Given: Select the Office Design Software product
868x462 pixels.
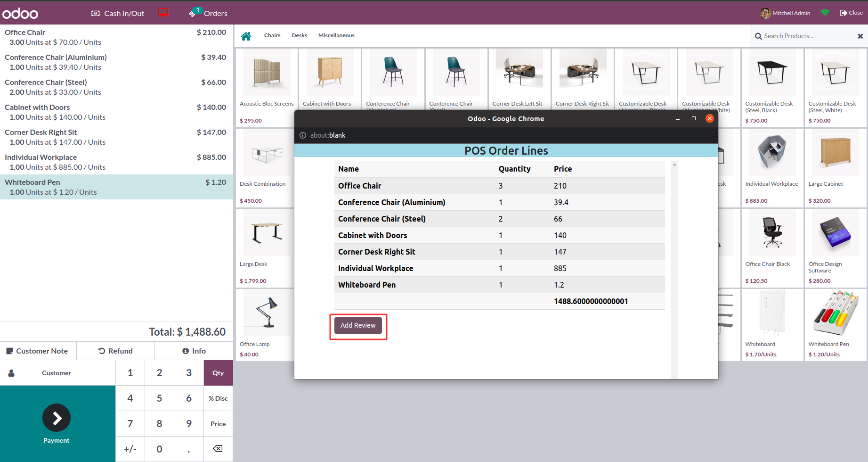Looking at the screenshot, I should tap(835, 247).
